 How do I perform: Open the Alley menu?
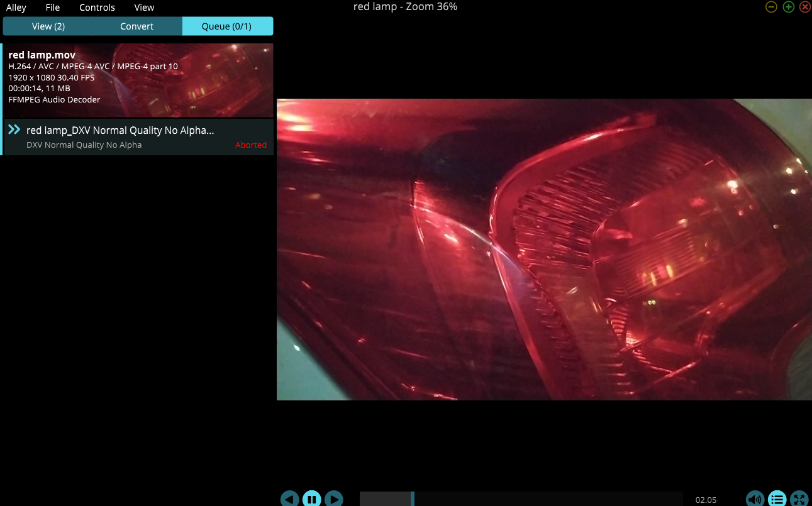pos(16,8)
